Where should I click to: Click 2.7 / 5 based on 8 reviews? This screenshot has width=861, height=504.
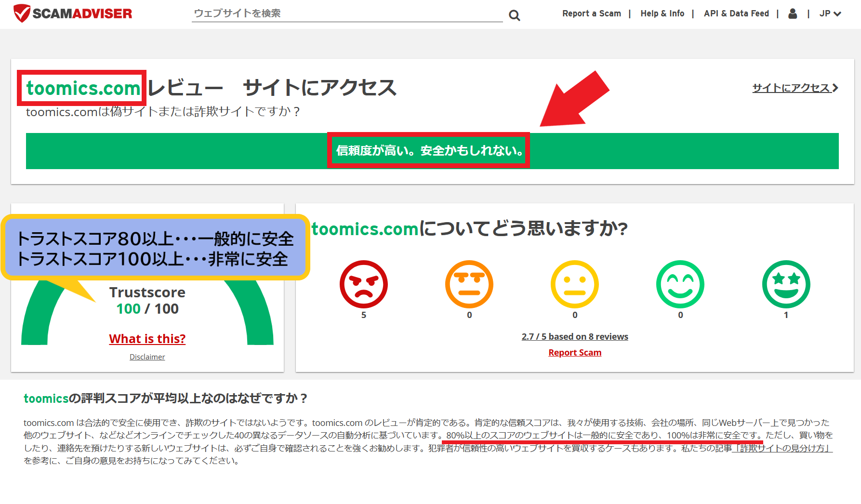click(575, 336)
